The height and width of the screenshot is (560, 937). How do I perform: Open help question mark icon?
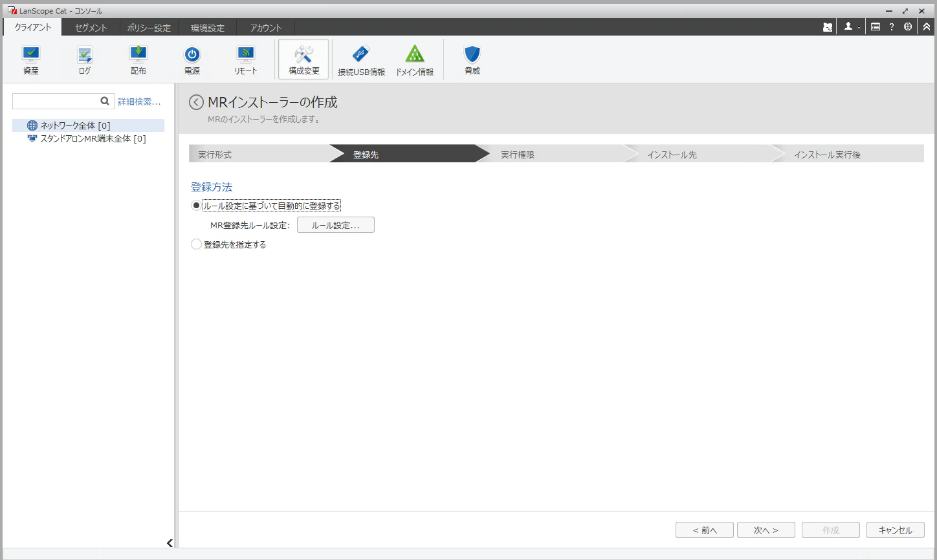892,27
